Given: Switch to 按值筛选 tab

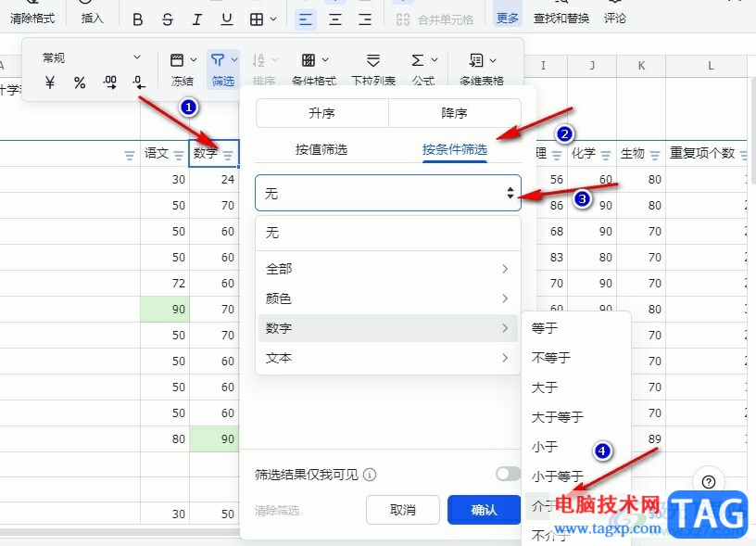Looking at the screenshot, I should [321, 149].
